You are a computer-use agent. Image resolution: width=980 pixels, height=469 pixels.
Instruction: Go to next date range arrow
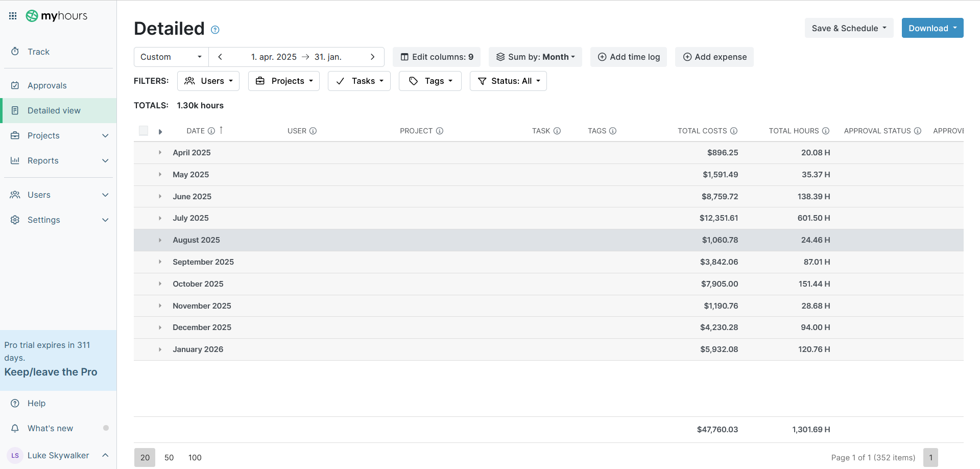(373, 57)
